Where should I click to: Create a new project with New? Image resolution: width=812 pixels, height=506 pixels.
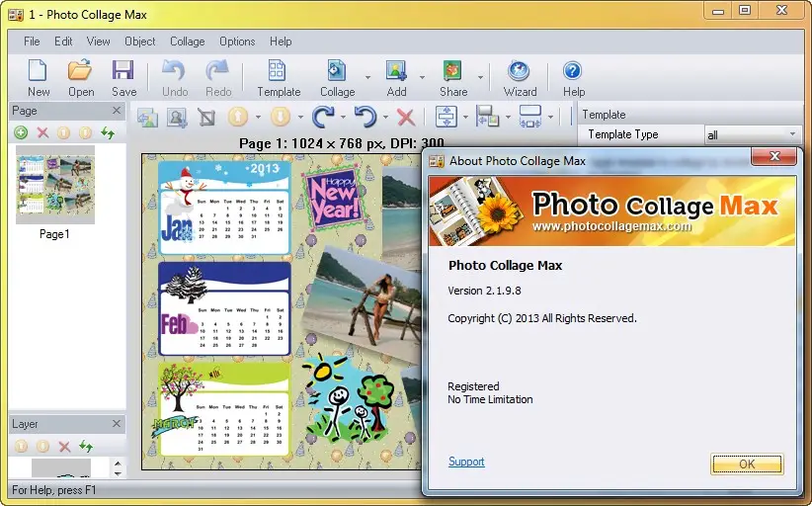[x=39, y=78]
